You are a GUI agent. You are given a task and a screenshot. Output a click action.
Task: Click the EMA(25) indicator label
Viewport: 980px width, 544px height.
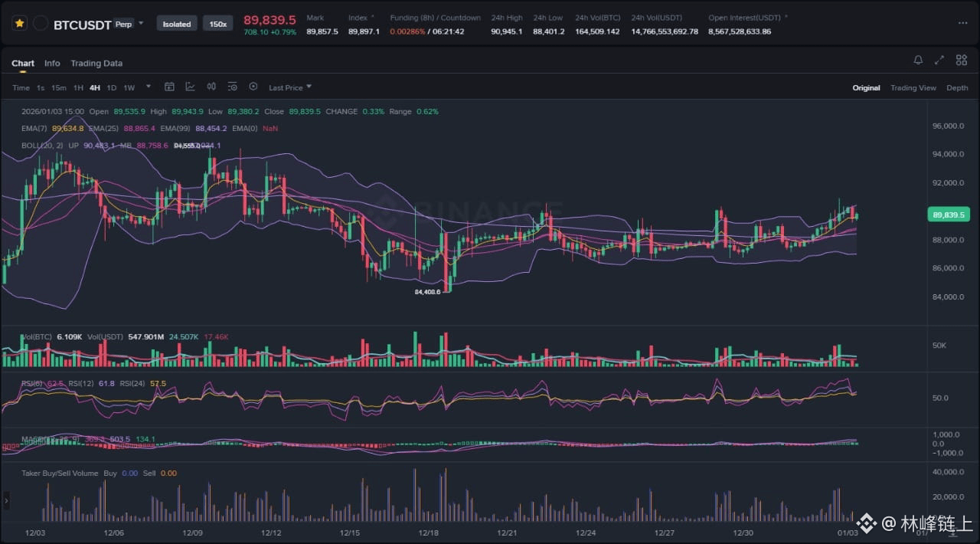pos(104,129)
